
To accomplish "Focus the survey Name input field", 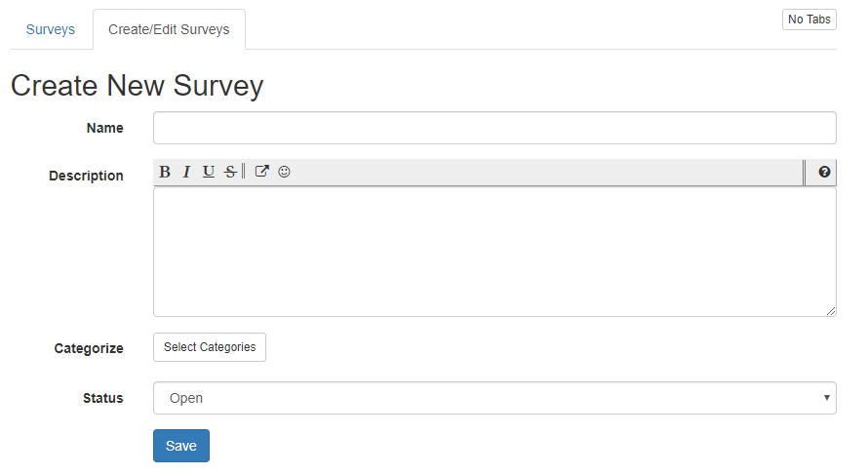I will (494, 128).
